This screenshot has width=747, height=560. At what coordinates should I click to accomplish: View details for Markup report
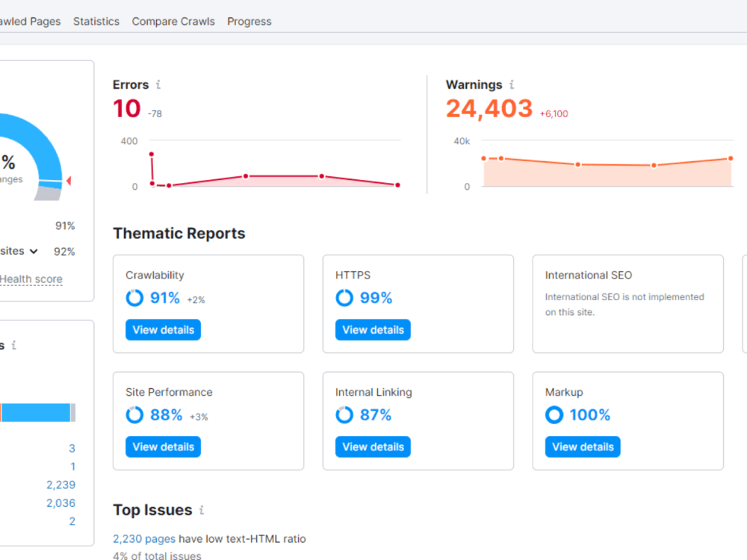[x=583, y=447]
